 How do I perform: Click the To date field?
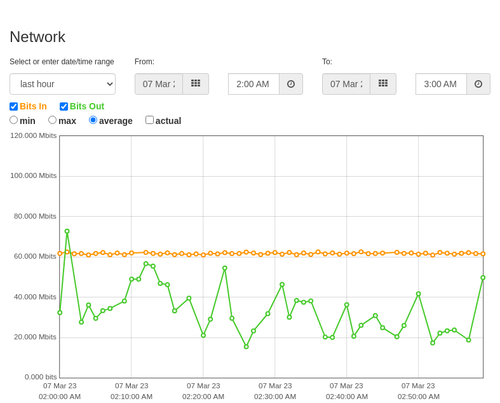coord(346,84)
